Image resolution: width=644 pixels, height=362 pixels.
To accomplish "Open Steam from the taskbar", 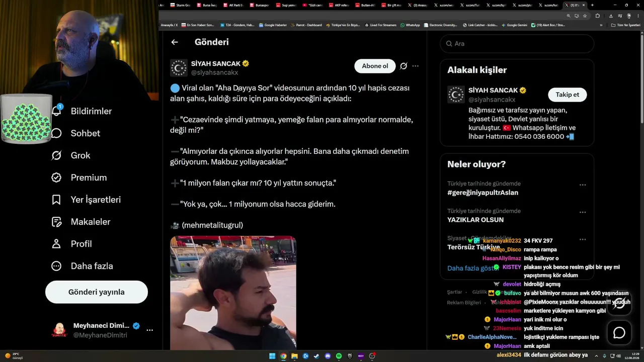I will [316, 356].
